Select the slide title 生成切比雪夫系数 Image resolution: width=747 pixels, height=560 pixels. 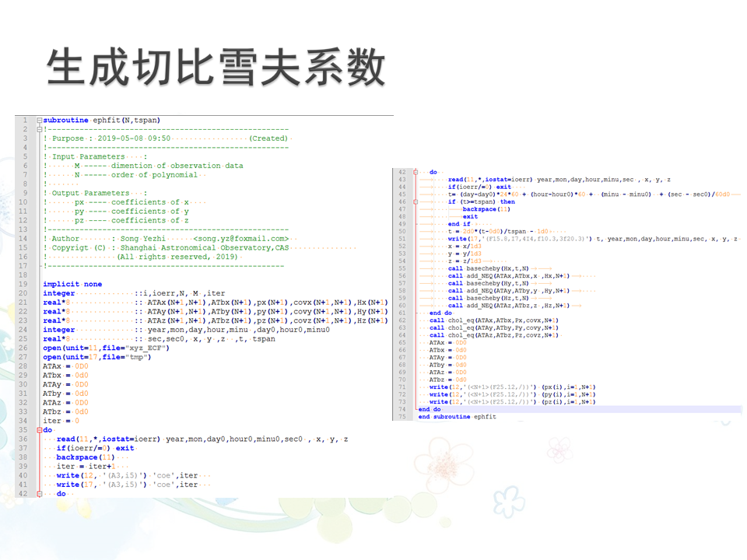tap(216, 68)
